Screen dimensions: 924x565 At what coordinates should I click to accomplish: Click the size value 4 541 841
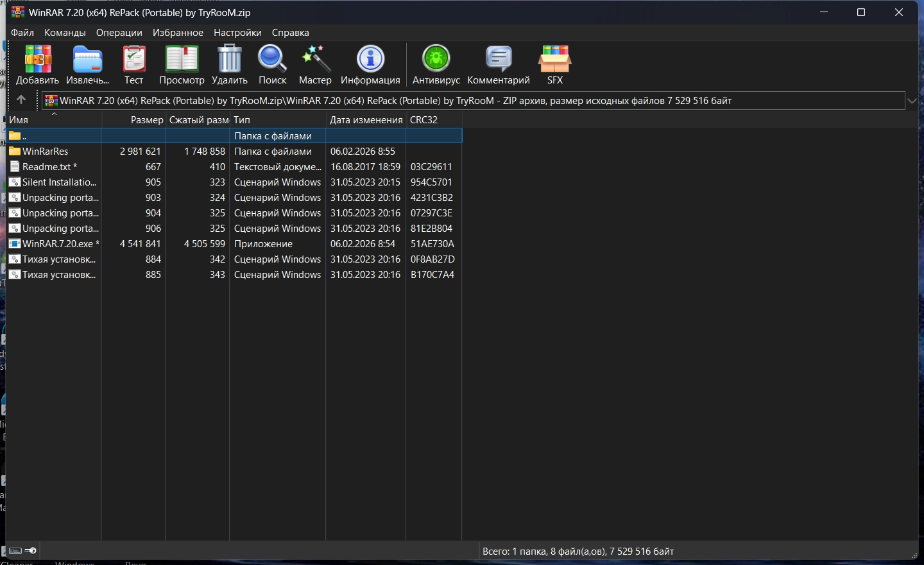pos(141,244)
